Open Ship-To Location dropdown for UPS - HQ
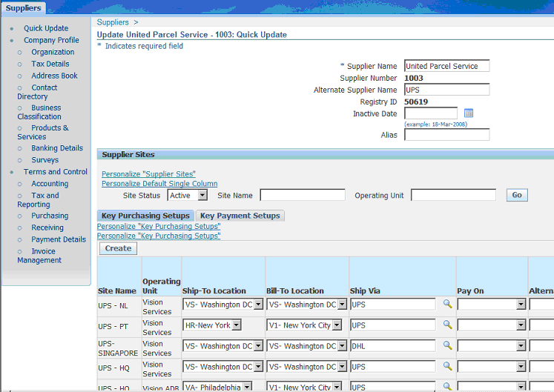The image size is (554, 392). [259, 367]
